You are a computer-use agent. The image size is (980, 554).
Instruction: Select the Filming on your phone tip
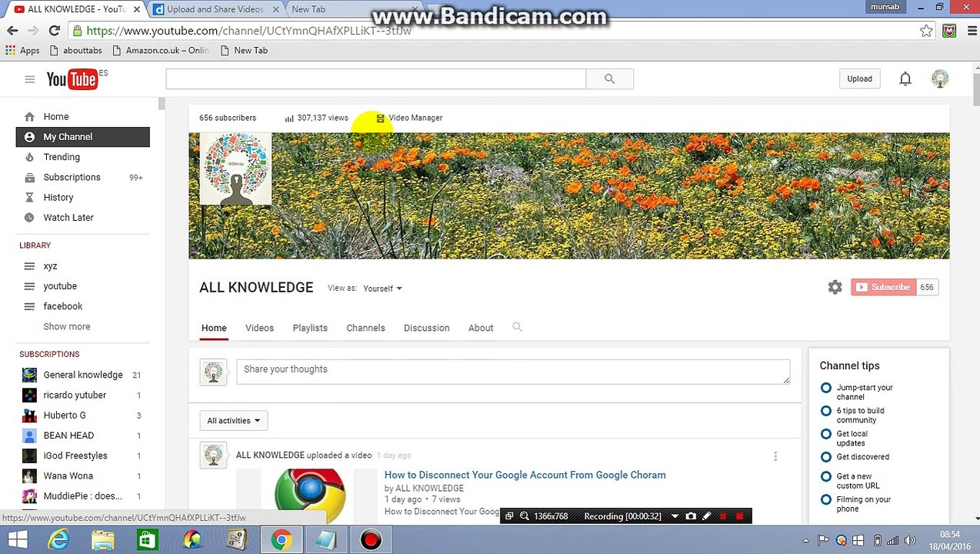point(855,503)
